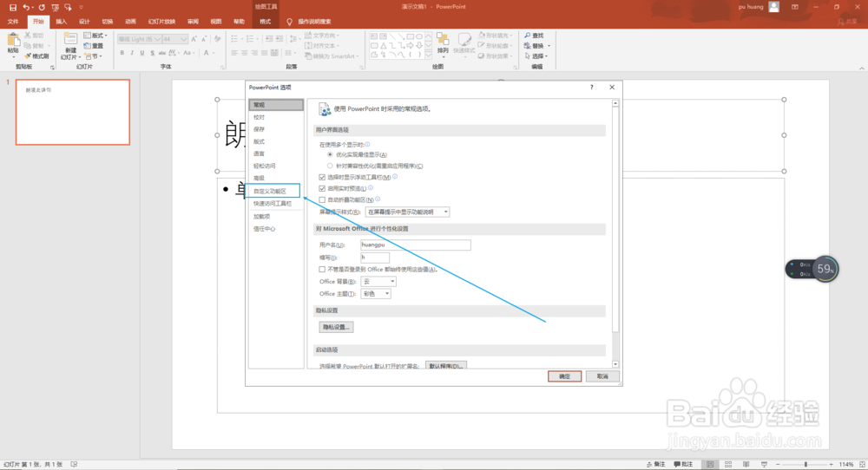
Task: Click the Bullets list icon
Action: click(x=234, y=39)
